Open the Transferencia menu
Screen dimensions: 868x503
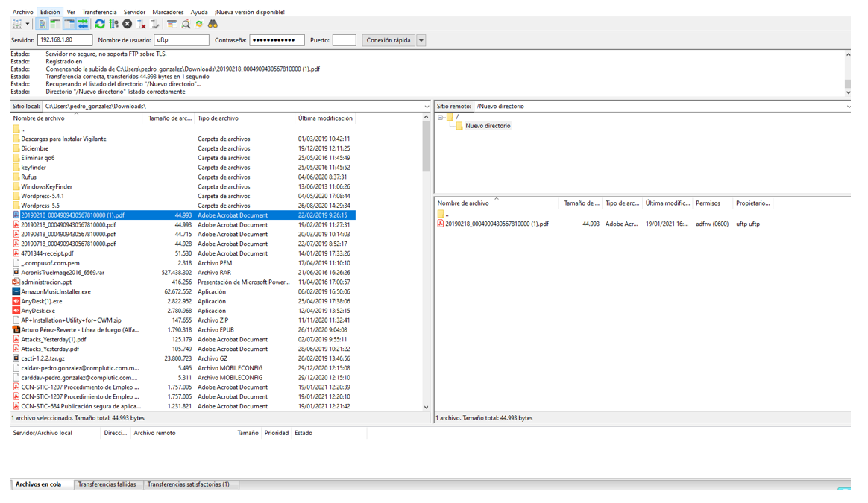pyautogui.click(x=99, y=12)
